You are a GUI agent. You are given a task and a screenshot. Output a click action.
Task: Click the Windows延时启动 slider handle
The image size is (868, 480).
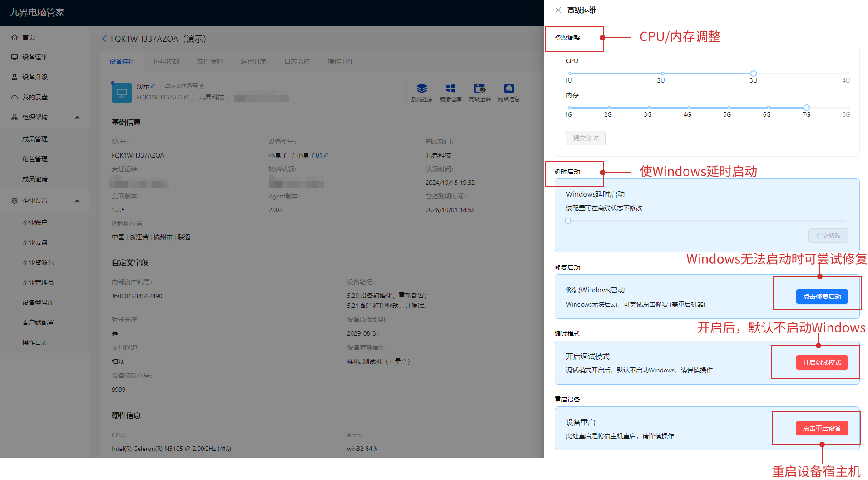[568, 221]
